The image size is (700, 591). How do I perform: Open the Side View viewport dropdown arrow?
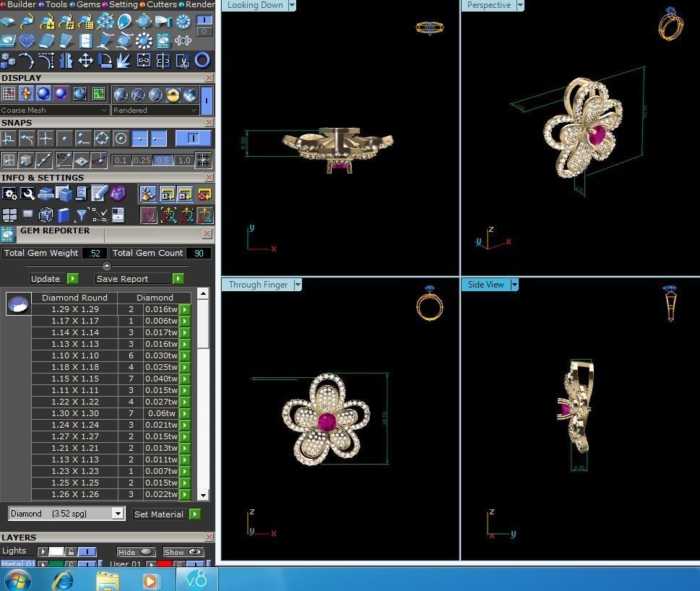point(514,285)
